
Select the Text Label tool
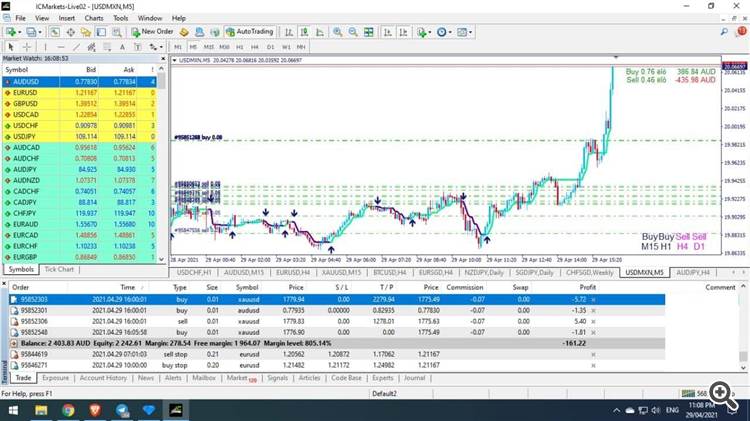click(138, 47)
